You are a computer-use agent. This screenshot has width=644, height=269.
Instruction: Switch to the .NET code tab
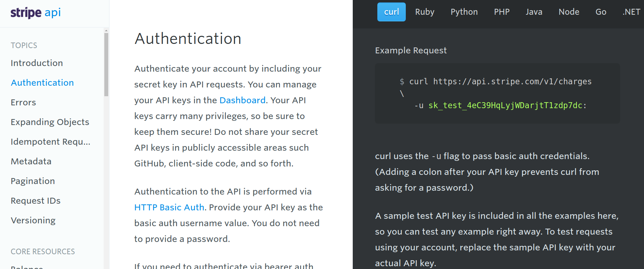click(x=631, y=12)
